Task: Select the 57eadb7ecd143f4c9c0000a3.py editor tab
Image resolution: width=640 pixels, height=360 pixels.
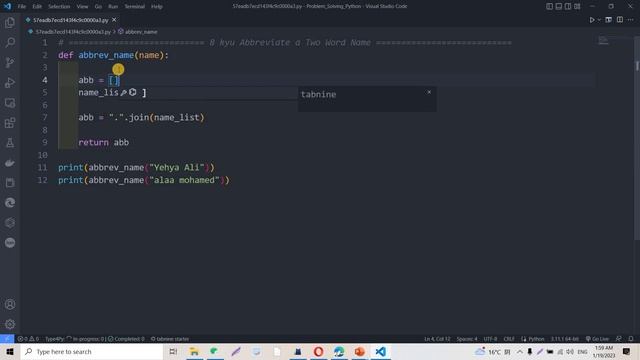Action: [71, 20]
